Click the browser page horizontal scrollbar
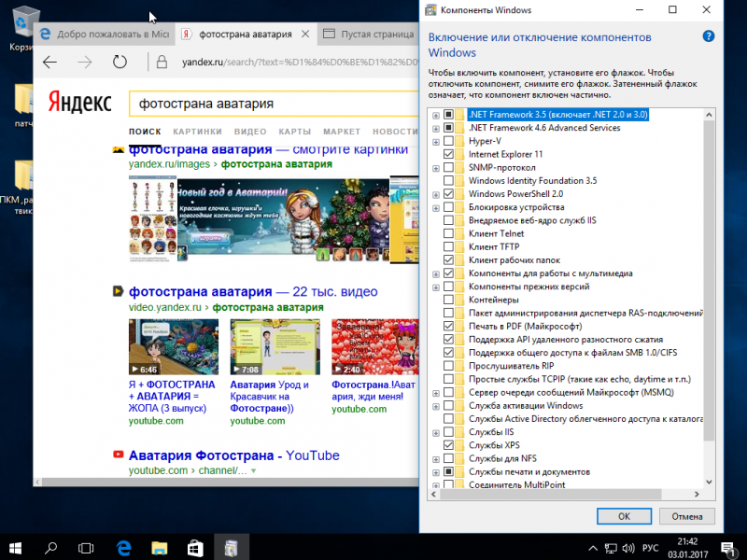Screen dimensions: 747x560 click(x=231, y=482)
